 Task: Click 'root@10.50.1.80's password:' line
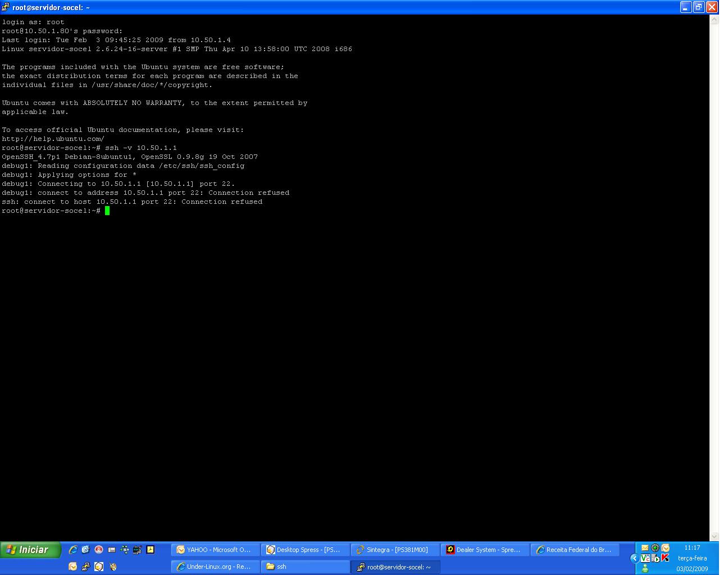(62, 31)
